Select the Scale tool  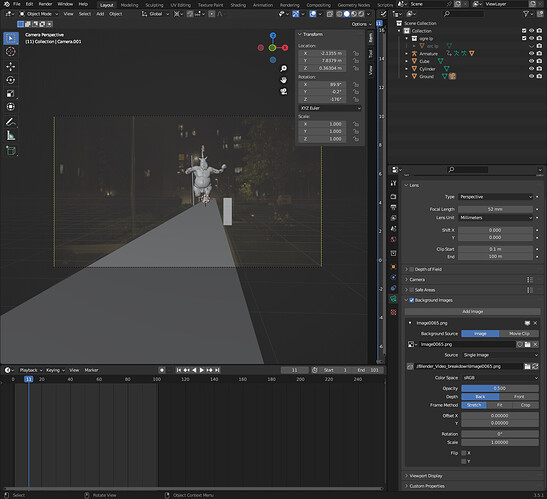tap(11, 94)
